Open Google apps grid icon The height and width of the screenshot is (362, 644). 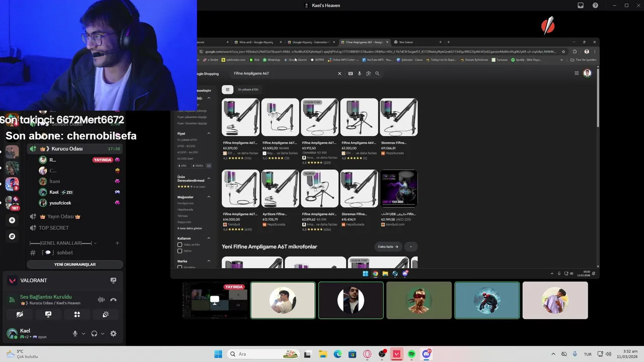(x=577, y=73)
